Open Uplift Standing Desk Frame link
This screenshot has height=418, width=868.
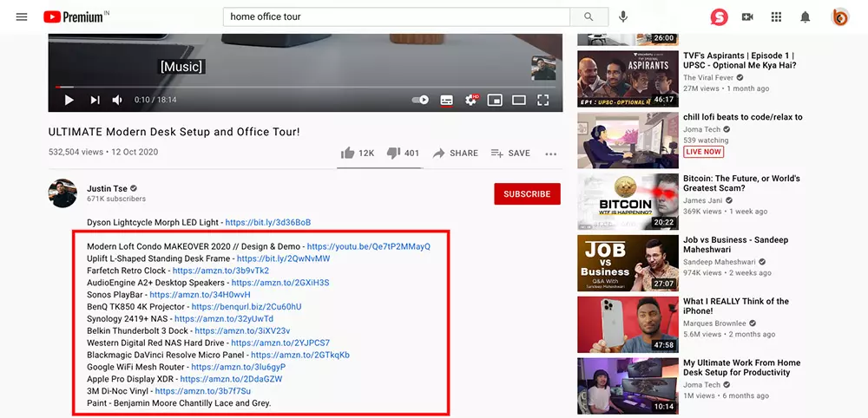(x=284, y=258)
